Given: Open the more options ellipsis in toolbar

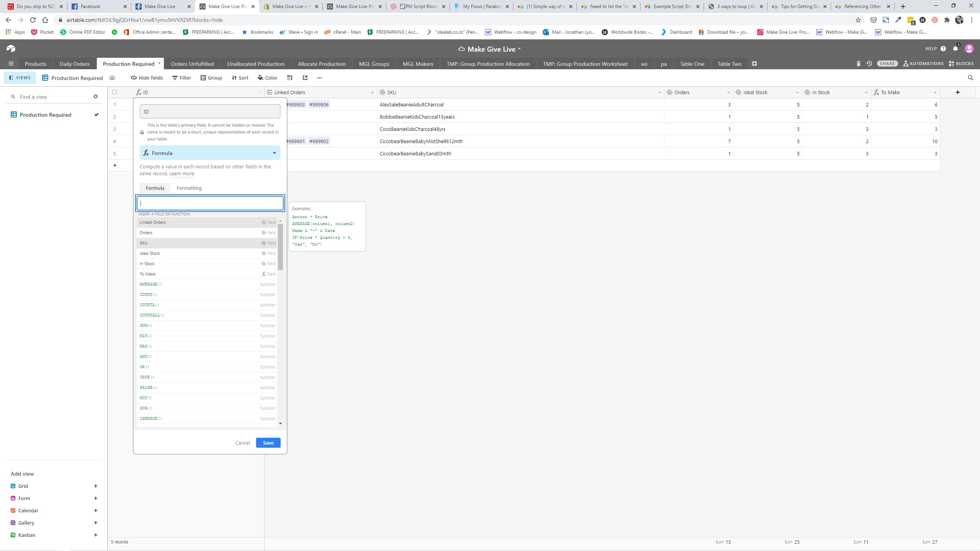Looking at the screenshot, I should tap(320, 78).
